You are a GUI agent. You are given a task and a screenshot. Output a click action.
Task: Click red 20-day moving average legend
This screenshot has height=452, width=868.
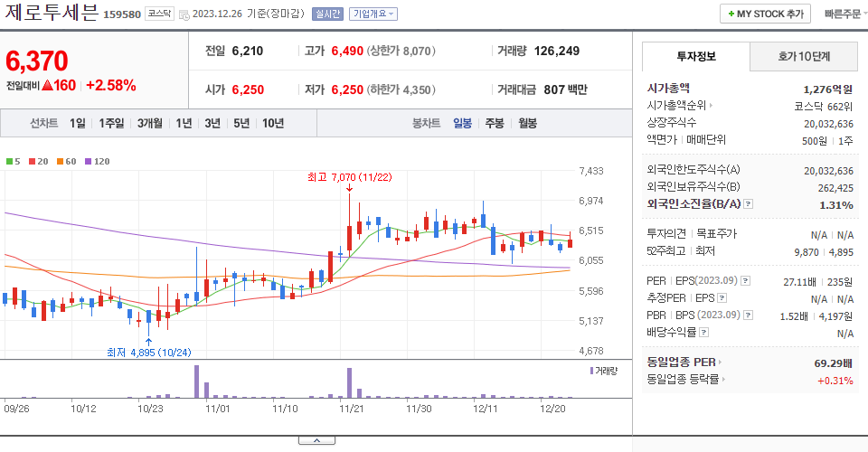39,162
